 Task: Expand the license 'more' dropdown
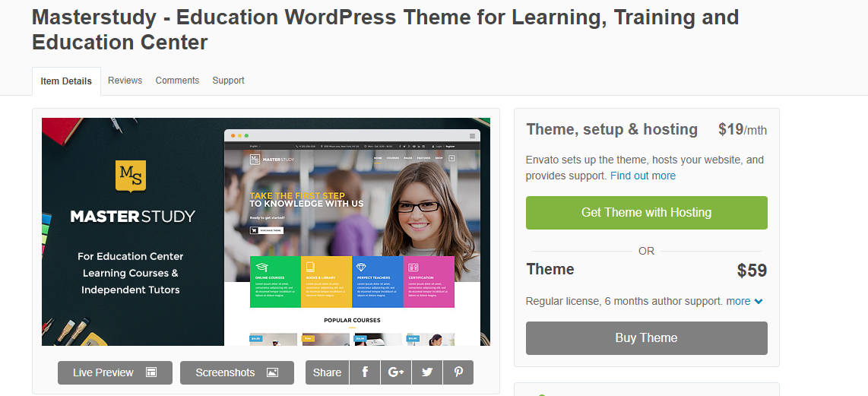click(745, 301)
